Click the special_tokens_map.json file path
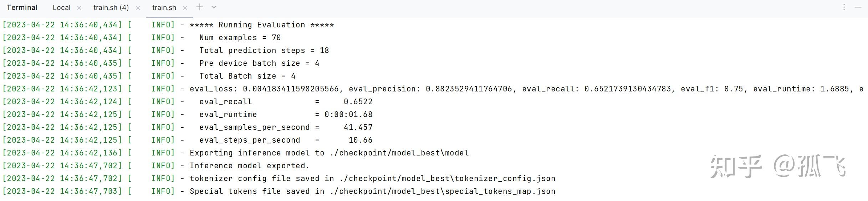The height and width of the screenshot is (201, 868). 443,191
